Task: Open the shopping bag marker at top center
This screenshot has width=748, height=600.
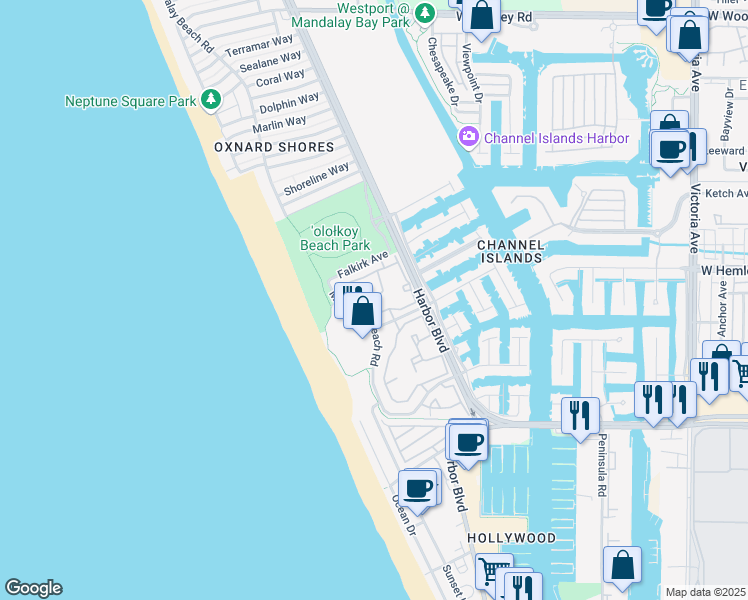Action: 481,17
